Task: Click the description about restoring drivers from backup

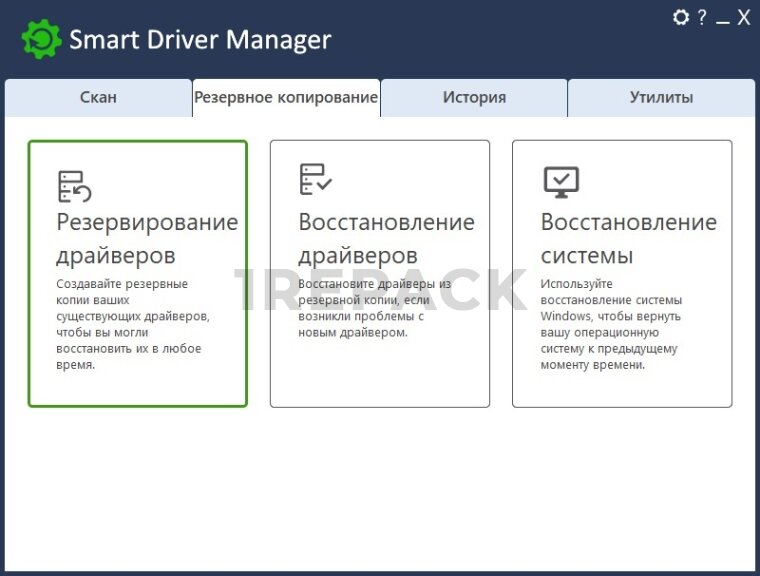Action: (374, 307)
